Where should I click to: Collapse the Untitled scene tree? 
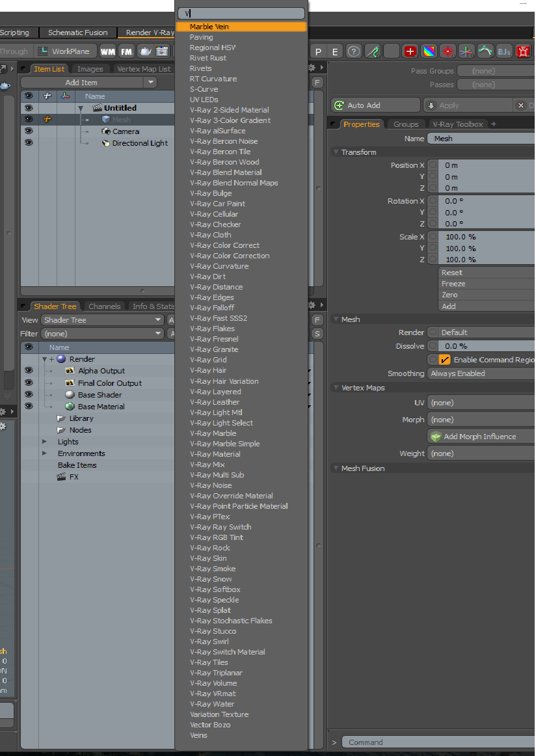(x=81, y=109)
